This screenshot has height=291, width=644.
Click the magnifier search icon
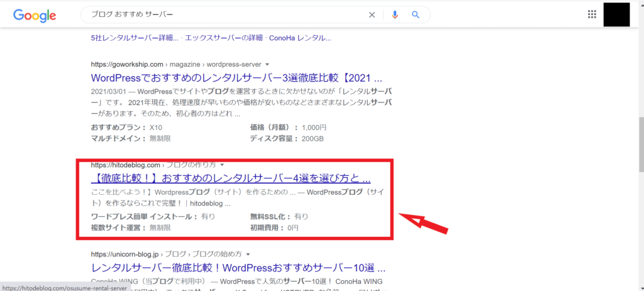click(416, 15)
